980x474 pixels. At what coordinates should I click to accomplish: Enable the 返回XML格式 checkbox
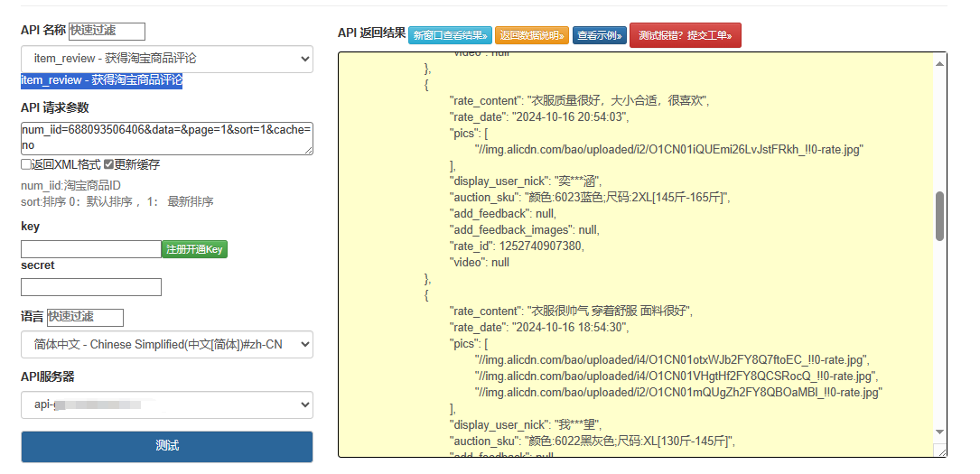[x=25, y=165]
